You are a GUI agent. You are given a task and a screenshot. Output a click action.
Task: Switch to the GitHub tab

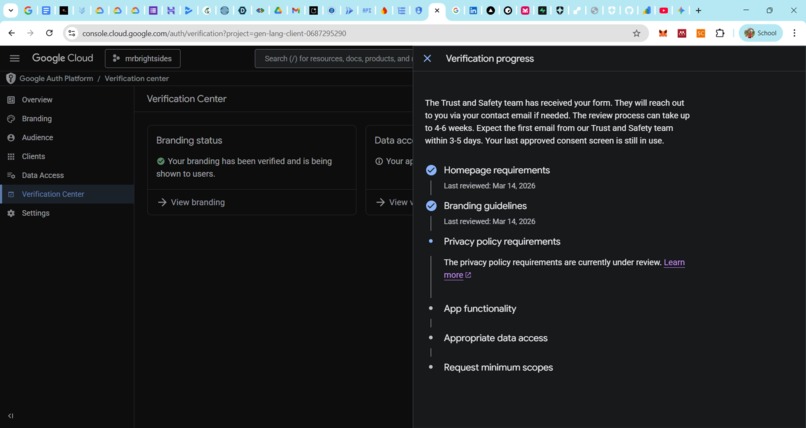[x=629, y=10]
